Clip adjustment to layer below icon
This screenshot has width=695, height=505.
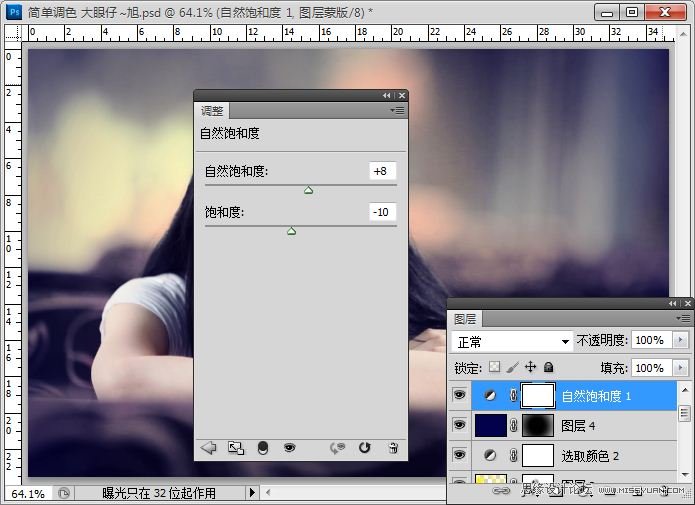[x=263, y=448]
